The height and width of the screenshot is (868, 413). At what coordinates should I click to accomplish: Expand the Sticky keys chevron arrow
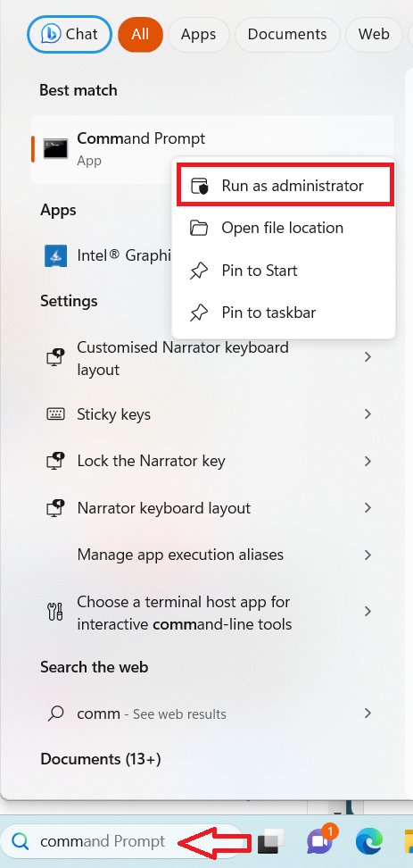point(368,414)
